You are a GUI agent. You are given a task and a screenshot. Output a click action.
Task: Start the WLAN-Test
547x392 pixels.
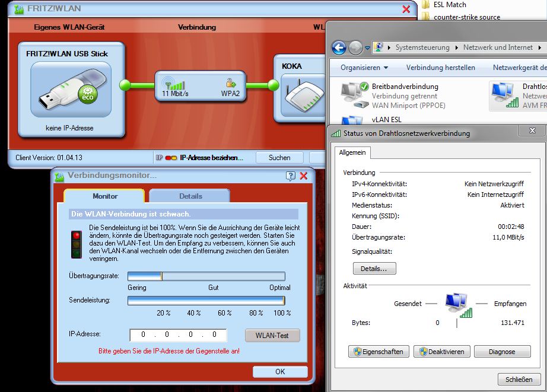(272, 336)
